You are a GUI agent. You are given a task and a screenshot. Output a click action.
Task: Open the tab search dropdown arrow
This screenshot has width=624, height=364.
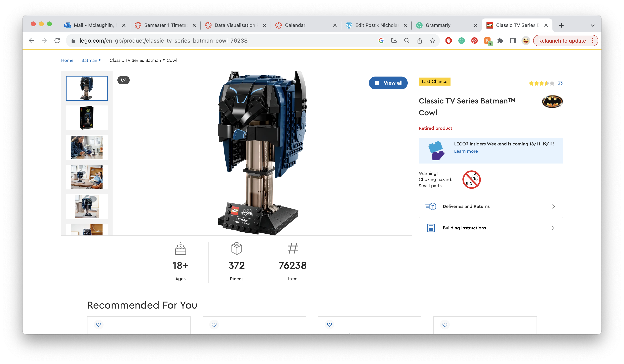point(592,25)
